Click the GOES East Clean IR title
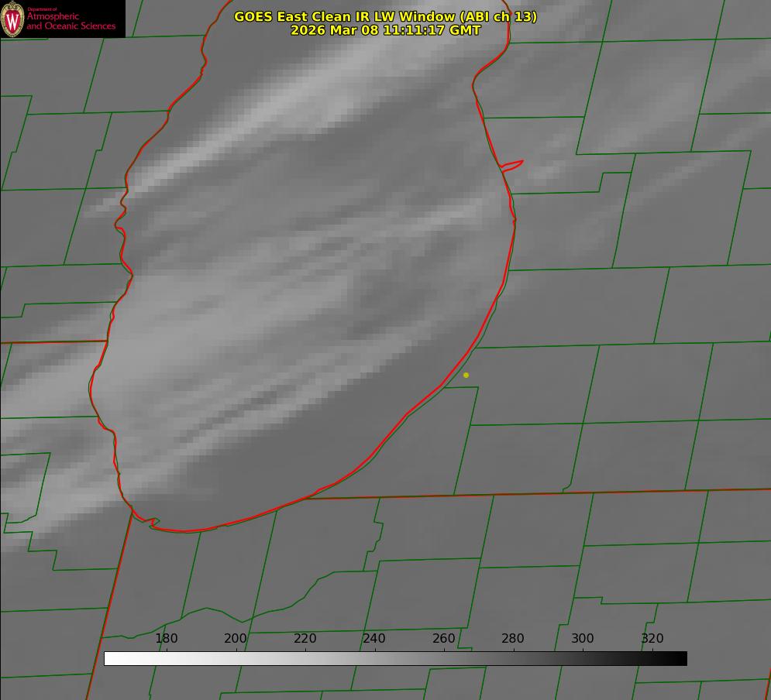The height and width of the screenshot is (700, 771). (385, 16)
